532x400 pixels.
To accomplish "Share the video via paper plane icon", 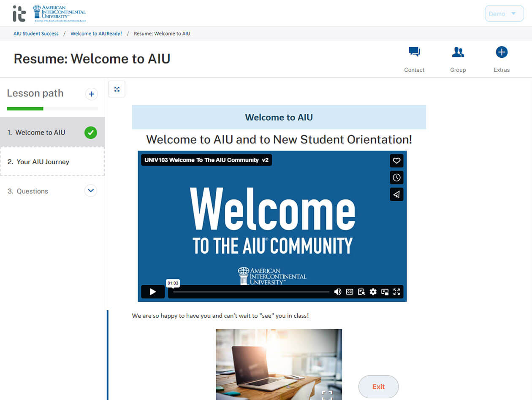I will (396, 195).
